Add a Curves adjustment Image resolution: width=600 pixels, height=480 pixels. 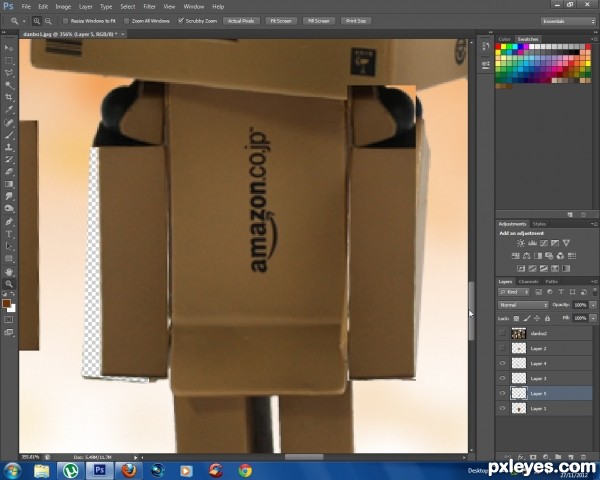543,243
